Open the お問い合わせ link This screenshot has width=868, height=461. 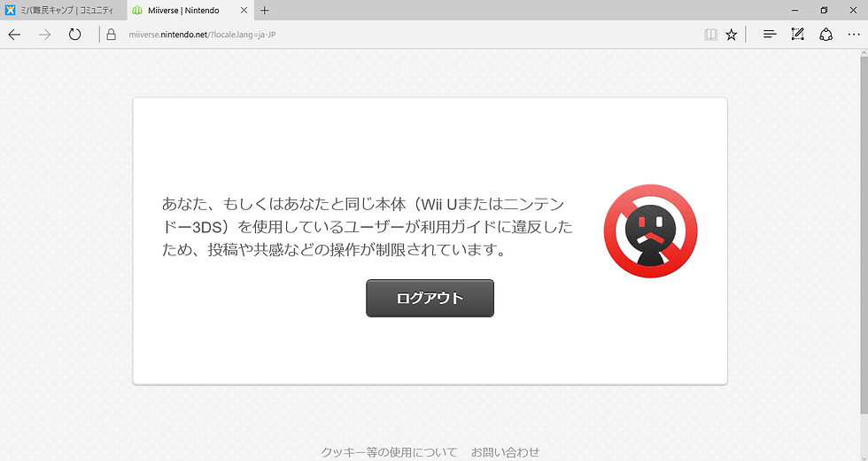(x=505, y=452)
